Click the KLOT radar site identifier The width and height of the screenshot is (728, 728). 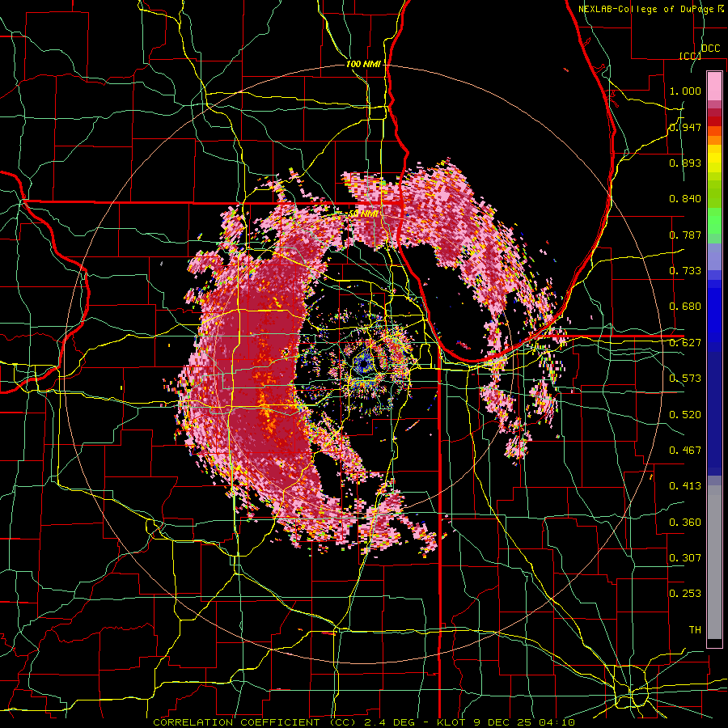coord(453,722)
